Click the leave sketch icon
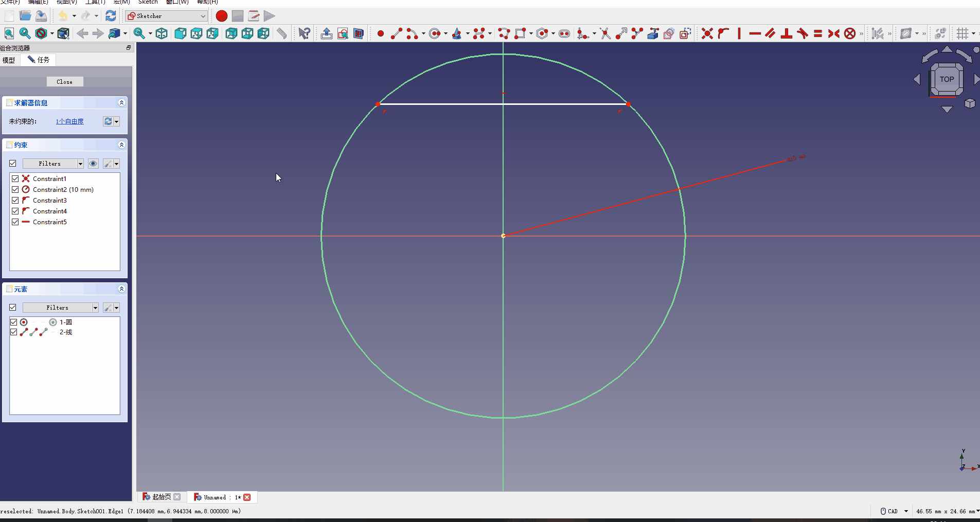 click(326, 34)
